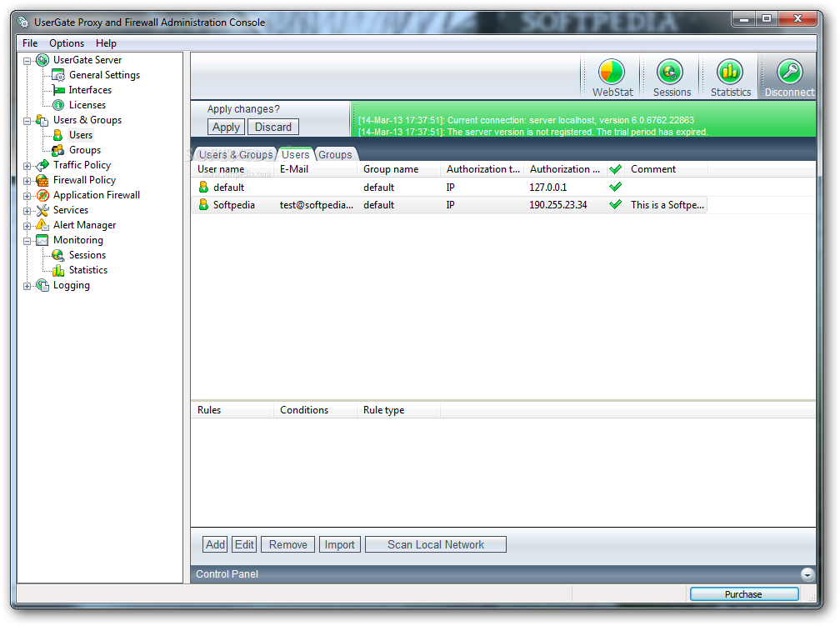840x626 pixels.
Task: Select the test@softpedia... email cell
Action: point(316,205)
